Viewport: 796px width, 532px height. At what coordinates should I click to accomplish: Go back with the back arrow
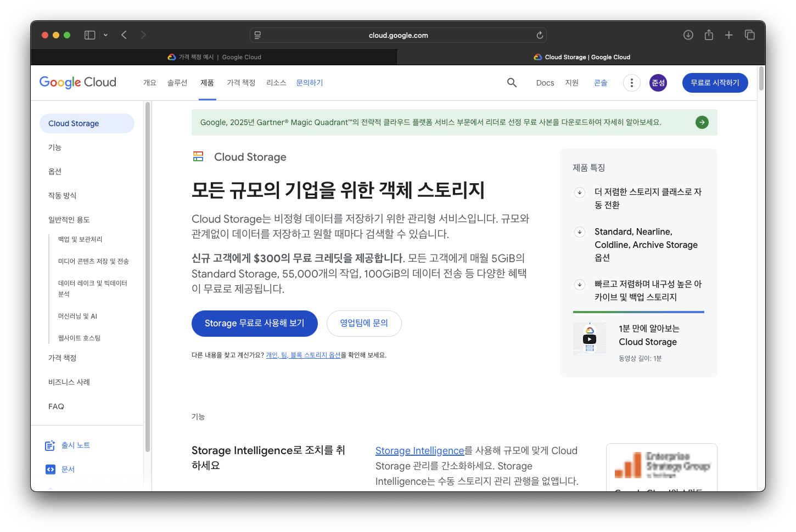pyautogui.click(x=124, y=35)
